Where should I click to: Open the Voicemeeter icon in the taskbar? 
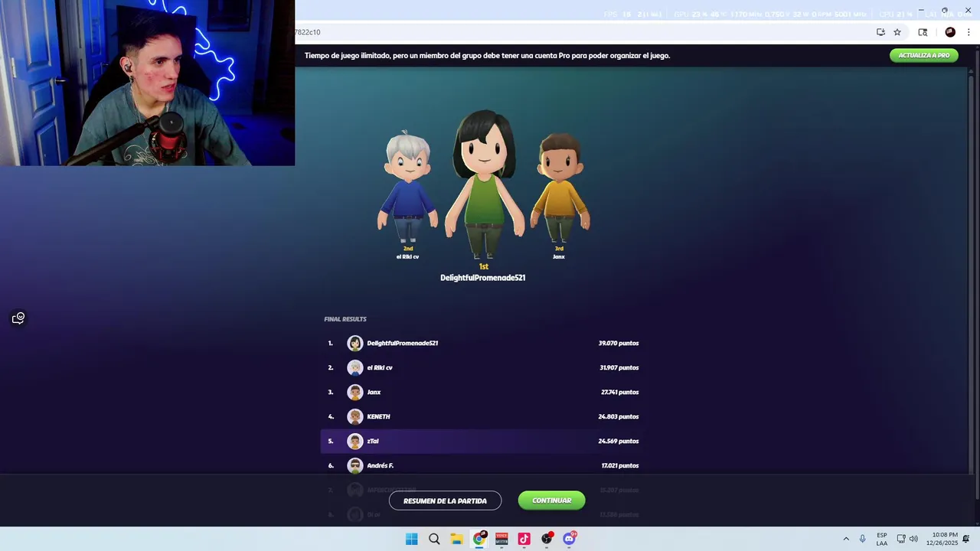501,539
